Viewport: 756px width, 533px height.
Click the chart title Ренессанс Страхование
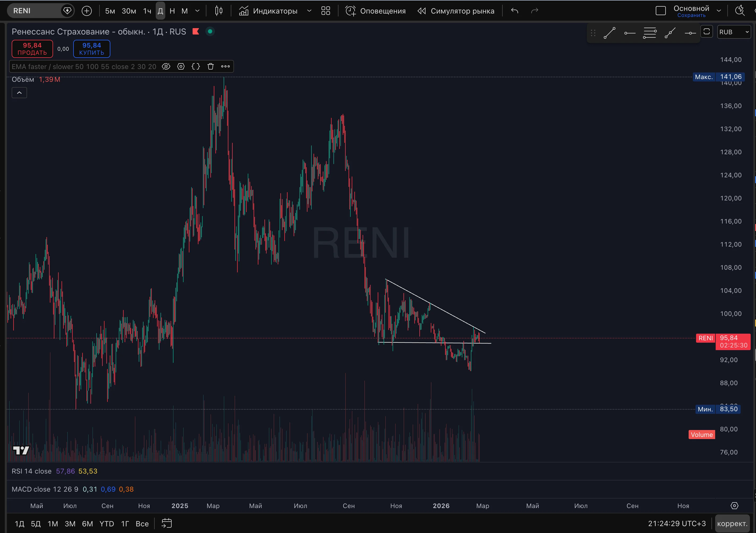78,32
